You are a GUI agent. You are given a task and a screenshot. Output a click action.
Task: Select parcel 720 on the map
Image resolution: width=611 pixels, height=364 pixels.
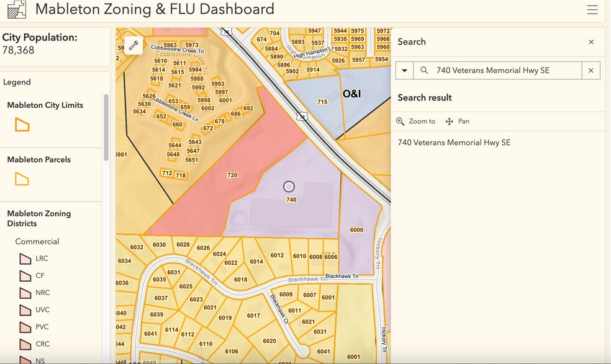pyautogui.click(x=232, y=175)
